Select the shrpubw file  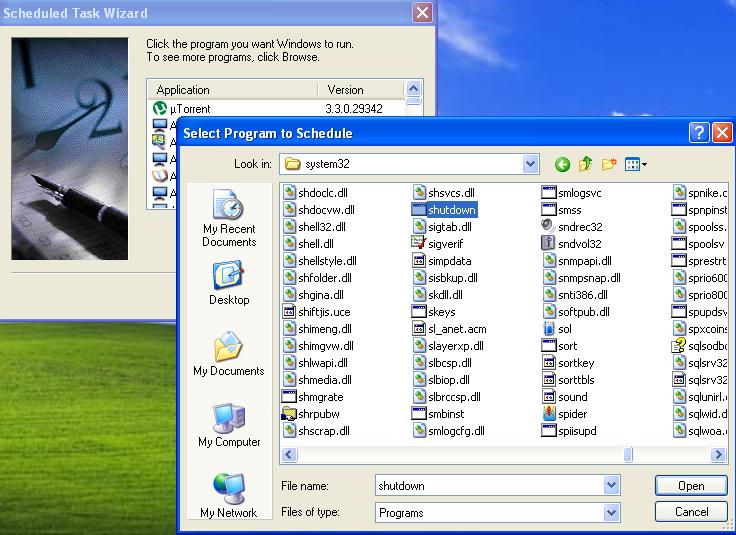[x=311, y=414]
